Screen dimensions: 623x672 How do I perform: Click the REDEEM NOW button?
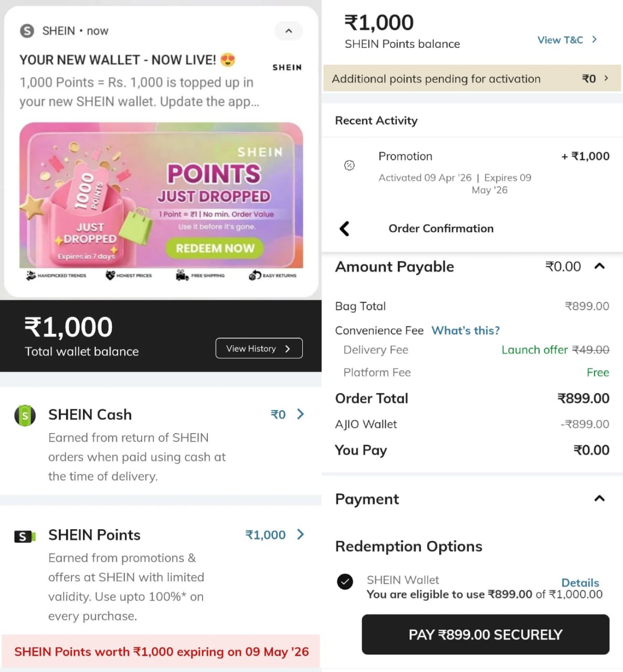[x=215, y=248]
